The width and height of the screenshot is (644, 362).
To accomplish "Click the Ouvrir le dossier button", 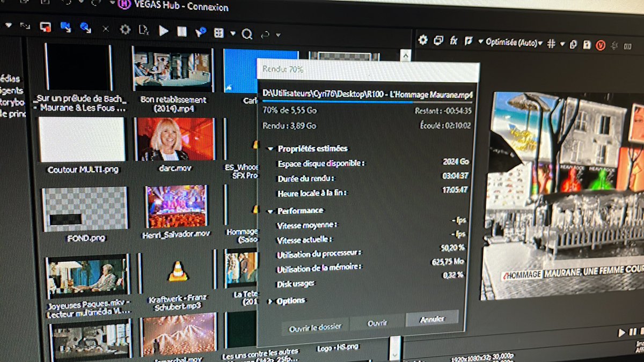I will pyautogui.click(x=315, y=326).
